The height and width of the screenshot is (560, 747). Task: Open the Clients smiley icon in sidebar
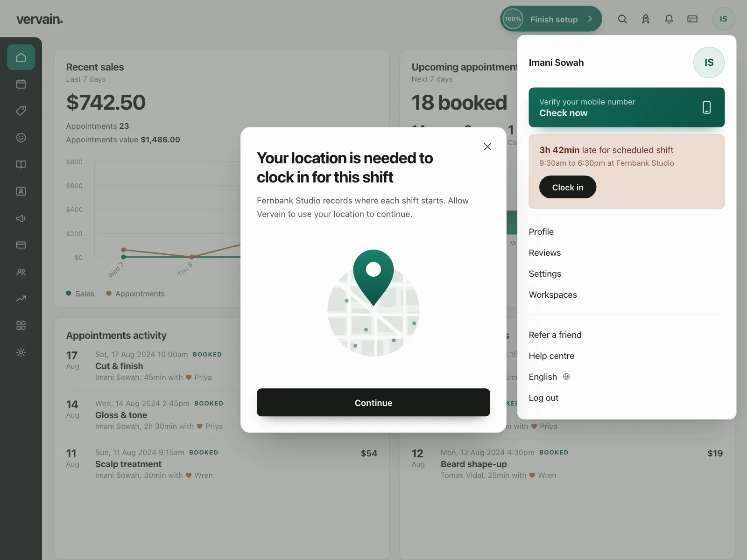(x=21, y=138)
